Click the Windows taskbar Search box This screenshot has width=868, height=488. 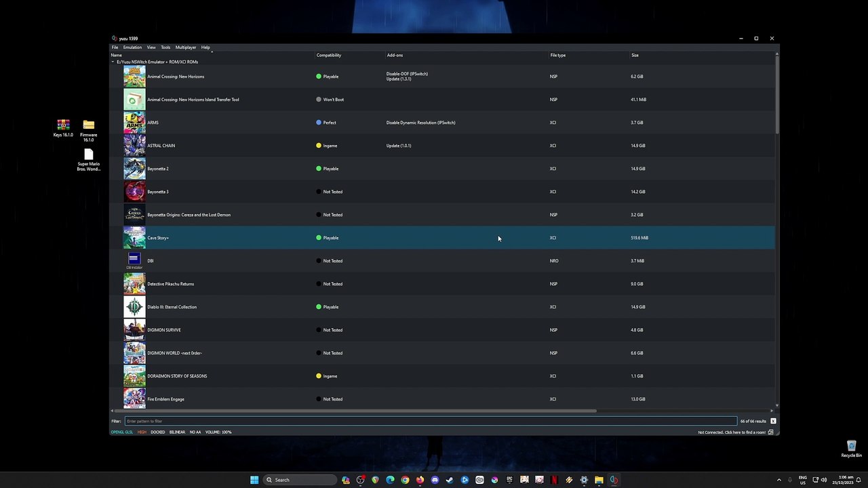tap(300, 480)
